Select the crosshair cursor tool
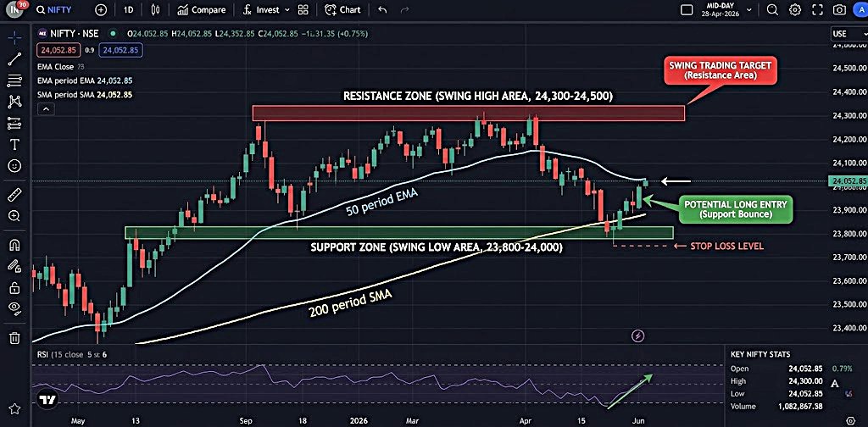This screenshot has height=427, width=868. tap(15, 37)
